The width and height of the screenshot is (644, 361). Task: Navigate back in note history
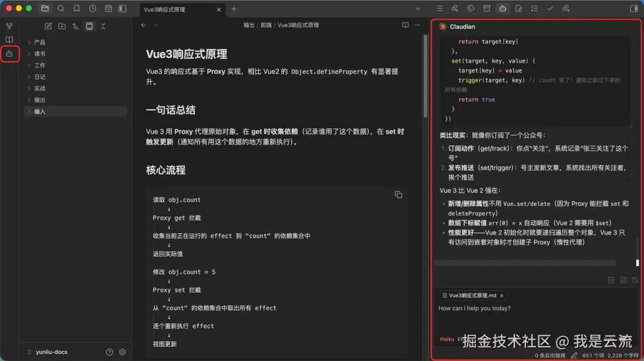(143, 25)
